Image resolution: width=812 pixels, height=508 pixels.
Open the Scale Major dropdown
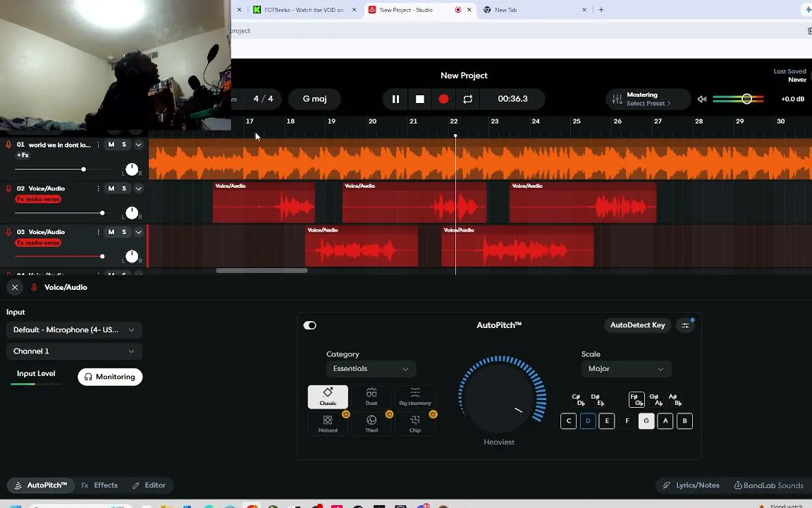pyautogui.click(x=626, y=368)
